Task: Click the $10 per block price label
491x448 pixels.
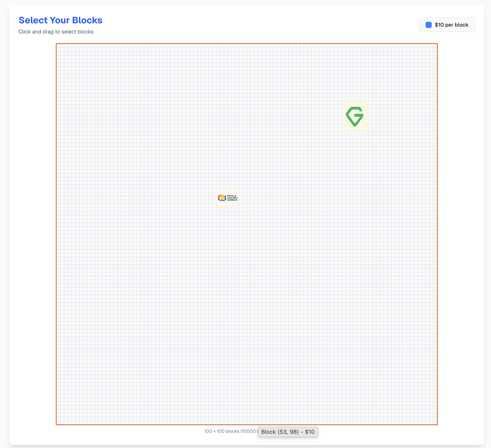Action: pyautogui.click(x=451, y=25)
